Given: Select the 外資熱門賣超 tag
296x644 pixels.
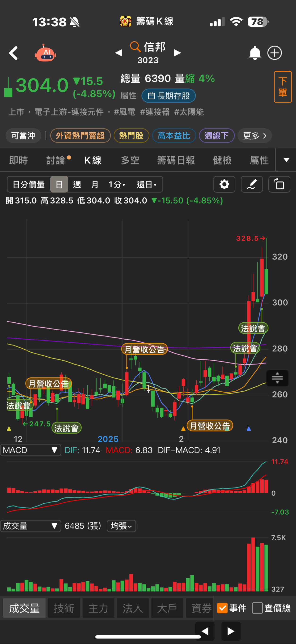Looking at the screenshot, I should [x=80, y=135].
